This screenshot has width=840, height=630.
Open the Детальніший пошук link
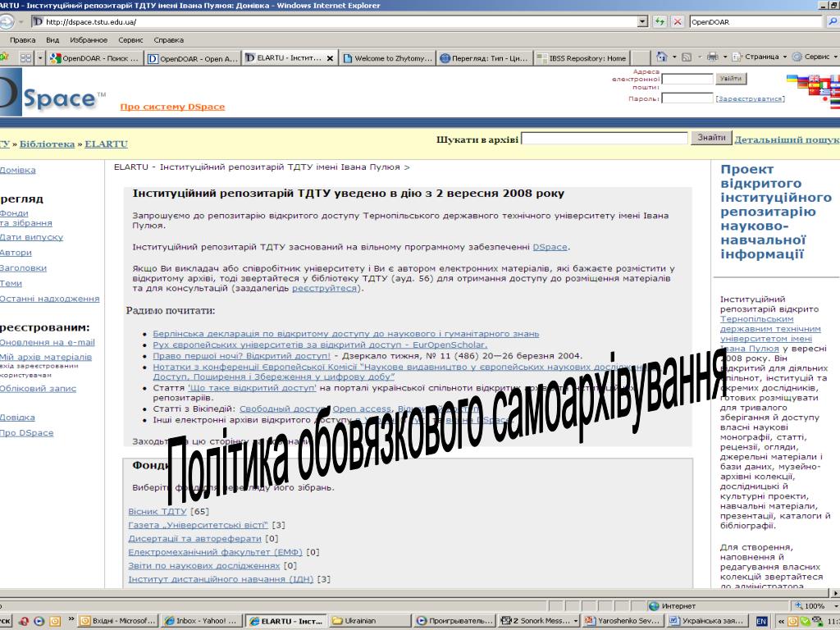pyautogui.click(x=787, y=139)
